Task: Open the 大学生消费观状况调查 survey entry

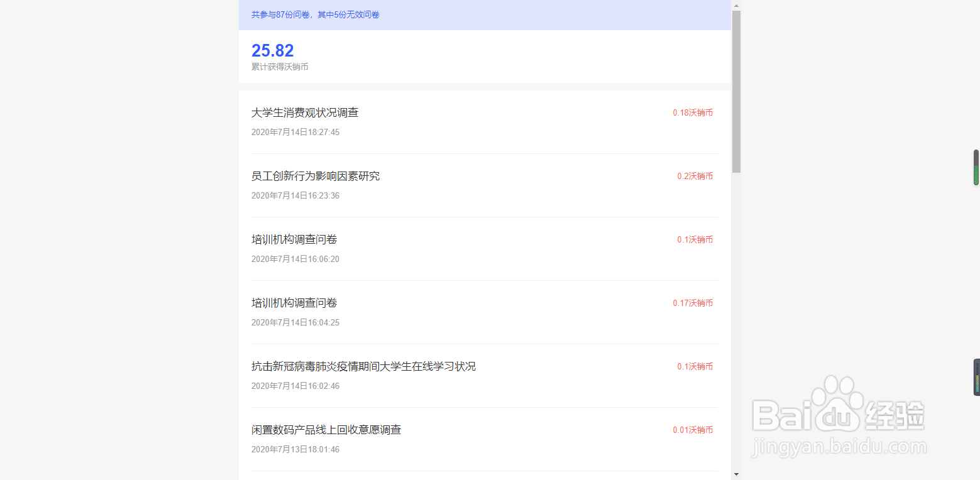Action: 305,112
